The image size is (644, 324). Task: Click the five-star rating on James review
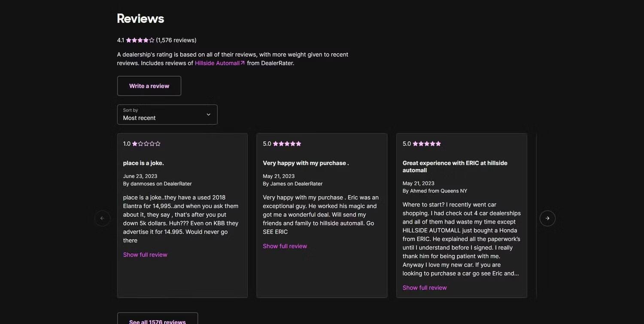[x=287, y=144]
